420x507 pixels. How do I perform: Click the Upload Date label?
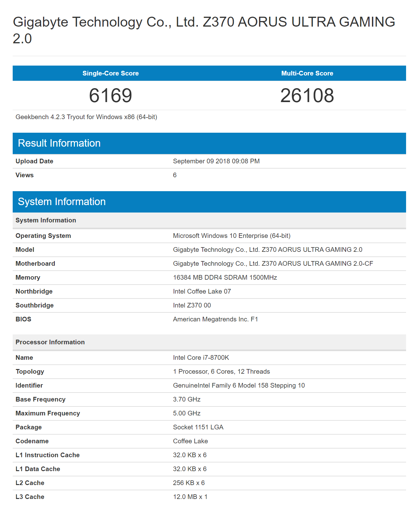[34, 161]
